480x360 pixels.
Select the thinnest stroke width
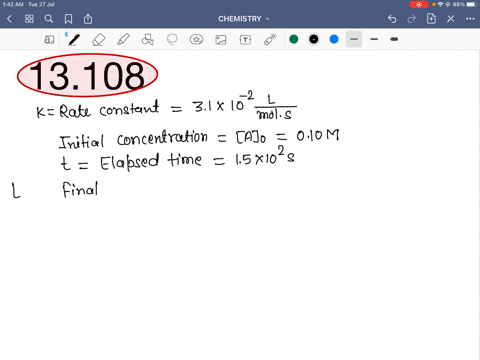pyautogui.click(x=354, y=39)
